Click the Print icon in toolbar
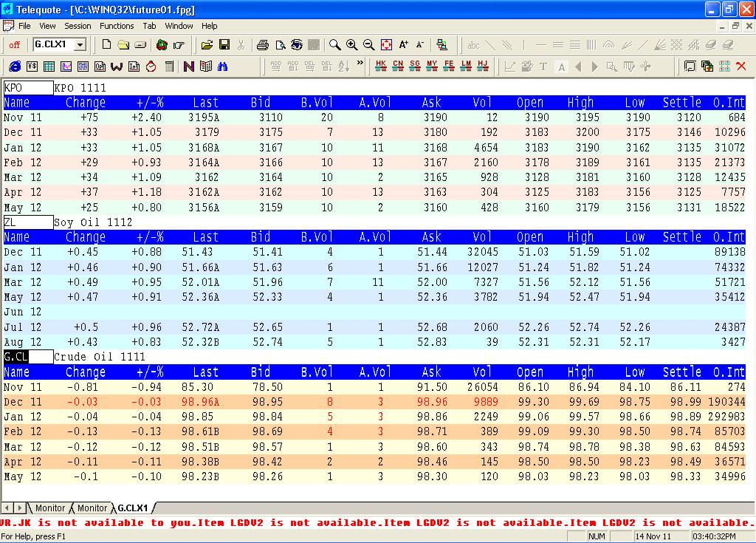This screenshot has width=756, height=543. 262,45
